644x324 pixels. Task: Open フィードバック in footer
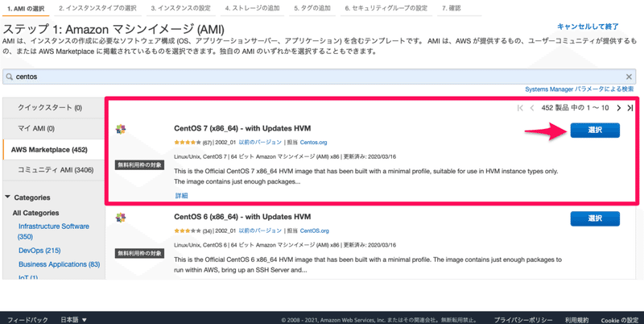(27, 320)
